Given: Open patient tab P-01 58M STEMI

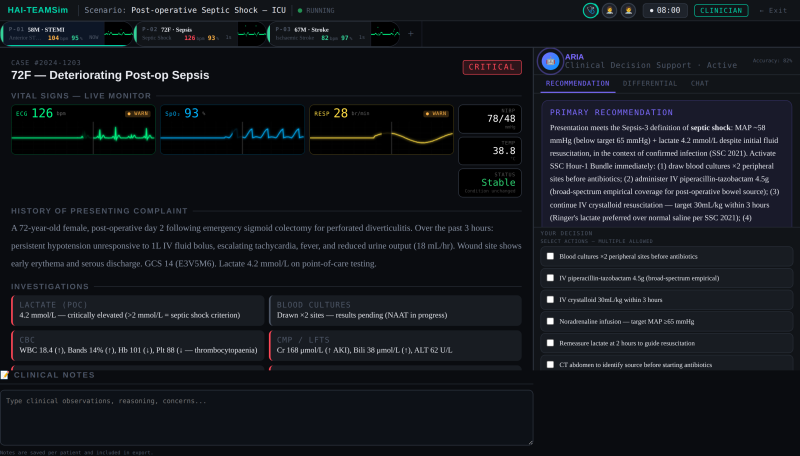Looking at the screenshot, I should coord(66,34).
